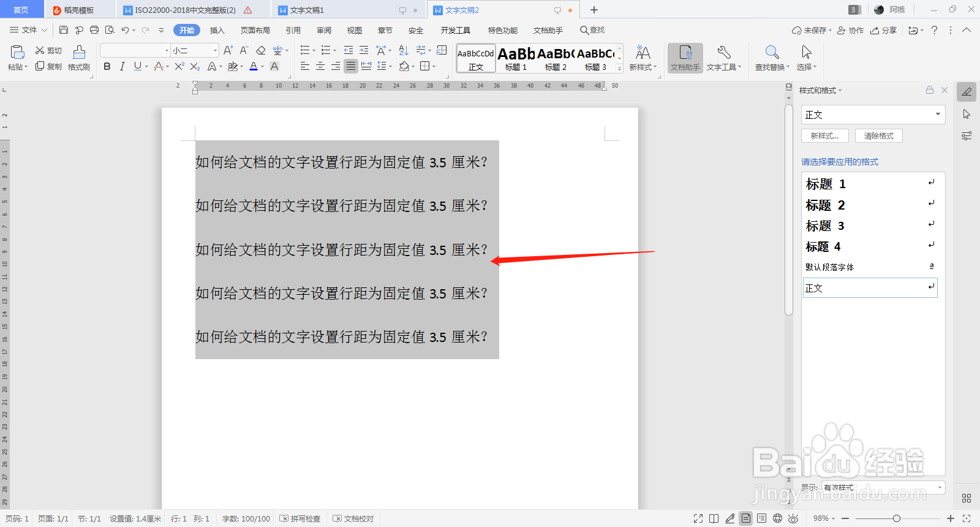
Task: Center align the text
Action: pyautogui.click(x=320, y=66)
